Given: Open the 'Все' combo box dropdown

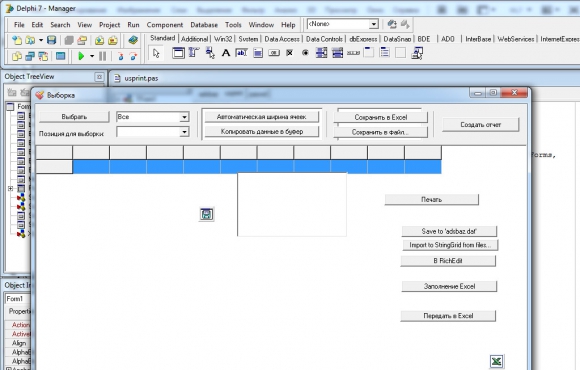Looking at the screenshot, I should point(184,117).
